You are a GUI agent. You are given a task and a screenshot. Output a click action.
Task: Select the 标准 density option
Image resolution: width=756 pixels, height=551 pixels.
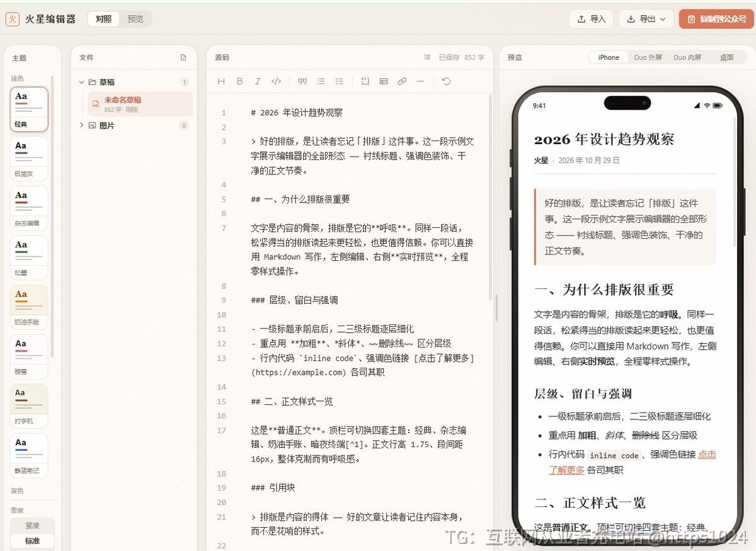(32, 540)
